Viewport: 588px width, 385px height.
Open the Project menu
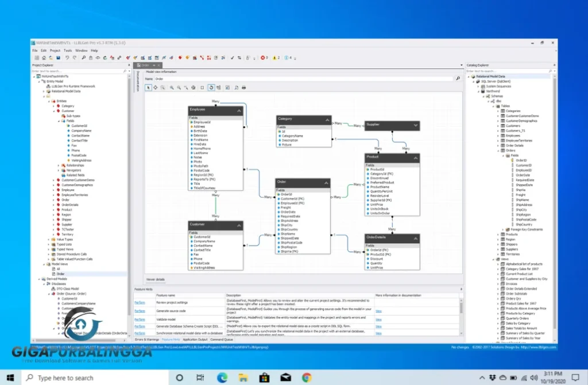point(55,50)
